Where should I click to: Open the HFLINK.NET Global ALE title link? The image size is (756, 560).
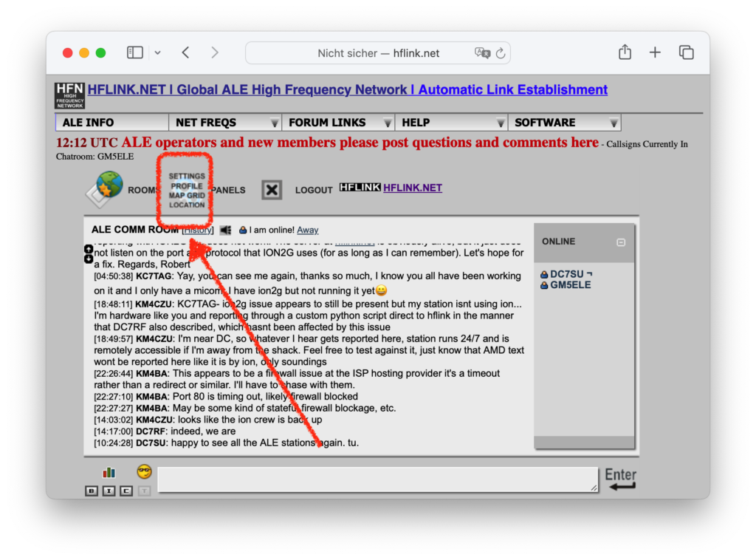[x=347, y=89]
